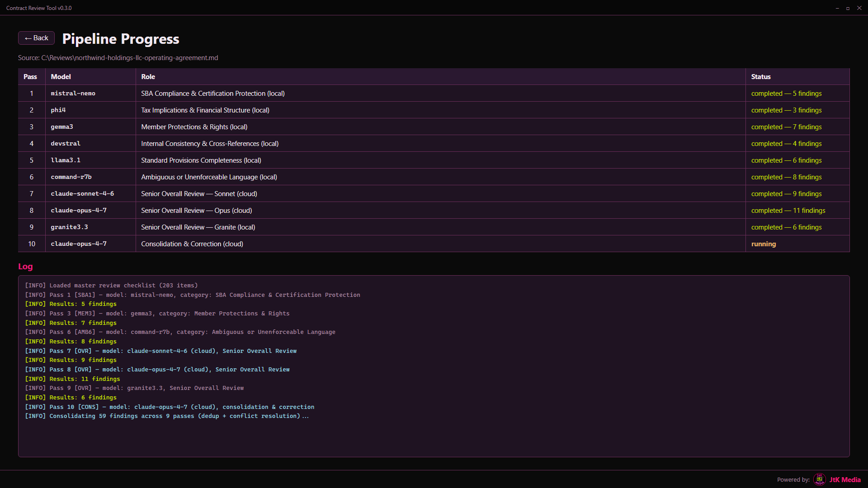Select the granite3.3 model cell

(x=90, y=227)
